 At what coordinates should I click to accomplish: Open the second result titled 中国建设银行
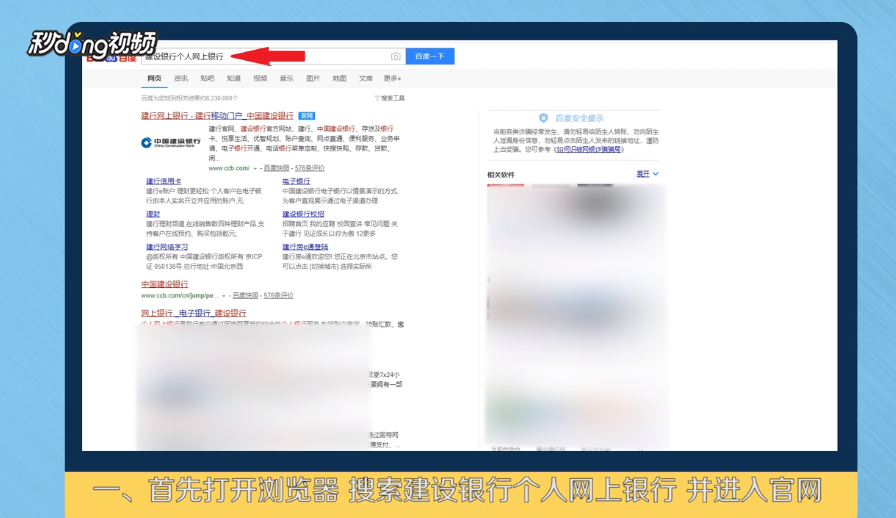tap(165, 284)
